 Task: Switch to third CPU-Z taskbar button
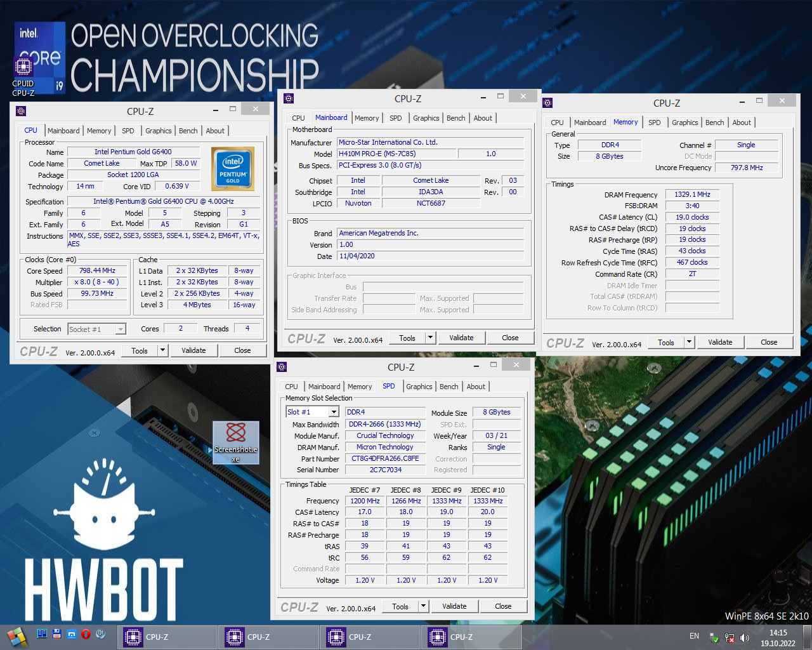tap(370, 637)
